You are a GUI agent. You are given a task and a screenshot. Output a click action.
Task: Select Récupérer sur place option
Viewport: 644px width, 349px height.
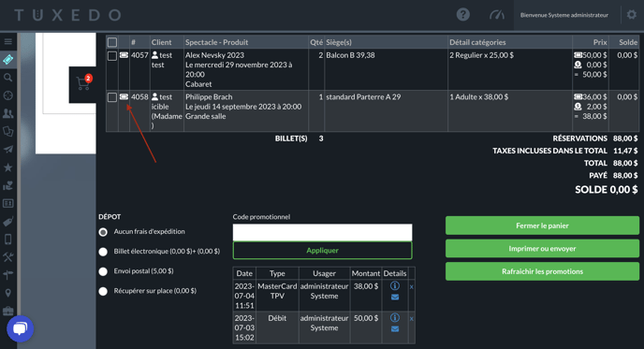click(103, 291)
